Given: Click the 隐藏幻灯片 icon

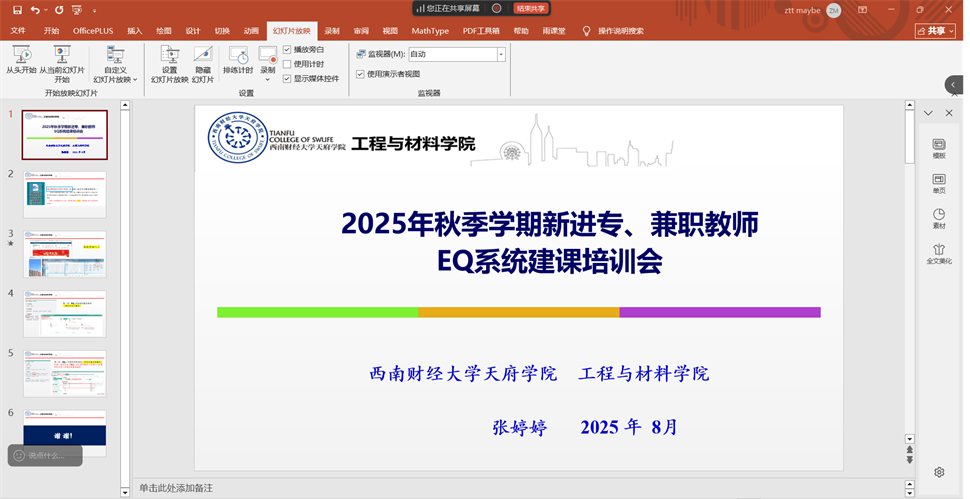Looking at the screenshot, I should pyautogui.click(x=203, y=56).
